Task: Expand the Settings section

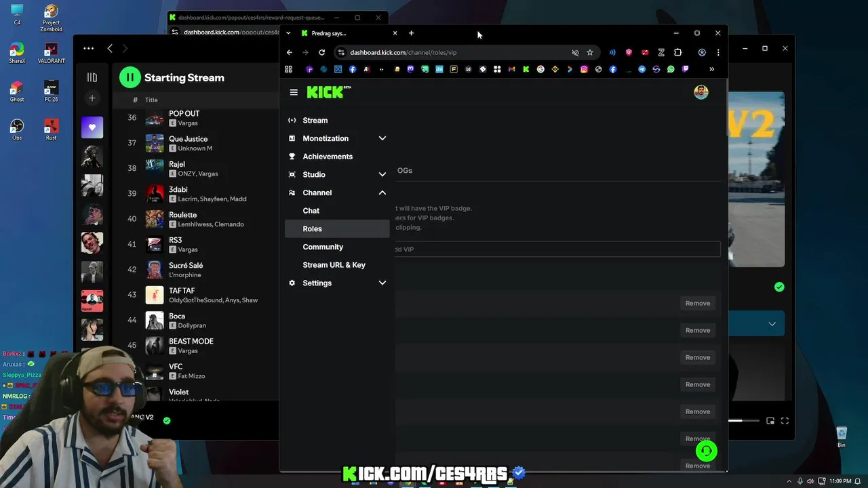Action: tap(382, 283)
